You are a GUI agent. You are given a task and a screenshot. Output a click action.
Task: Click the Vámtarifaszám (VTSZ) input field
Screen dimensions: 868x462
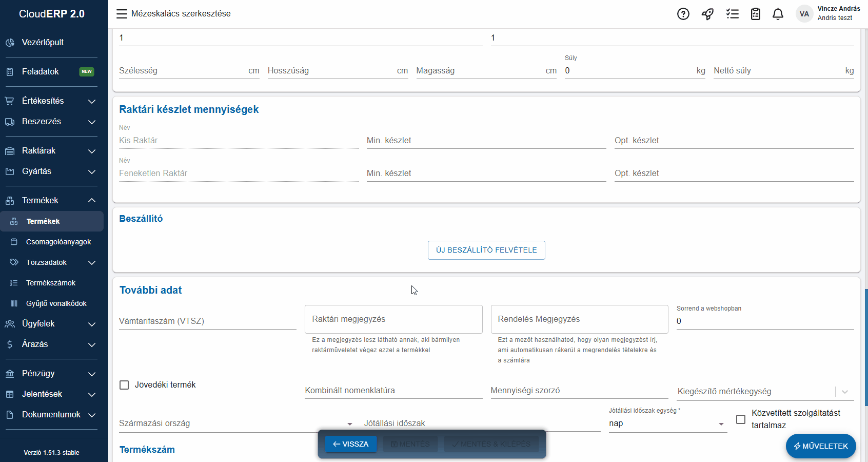[207, 321]
